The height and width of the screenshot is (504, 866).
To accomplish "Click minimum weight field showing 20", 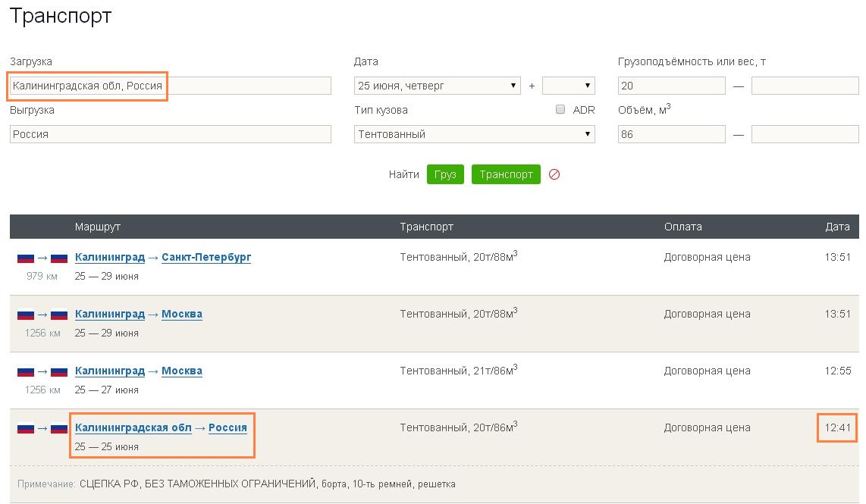I will pos(671,86).
